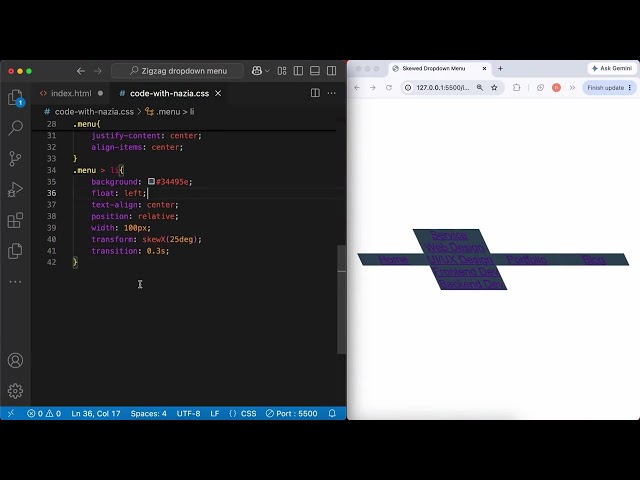Image resolution: width=640 pixels, height=480 pixels.
Task: Open zoom magnifier icon in address bar
Action: click(x=480, y=88)
